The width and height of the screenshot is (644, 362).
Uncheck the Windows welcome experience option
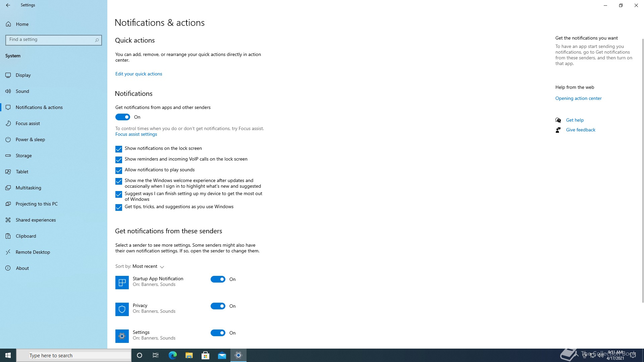[x=119, y=181]
